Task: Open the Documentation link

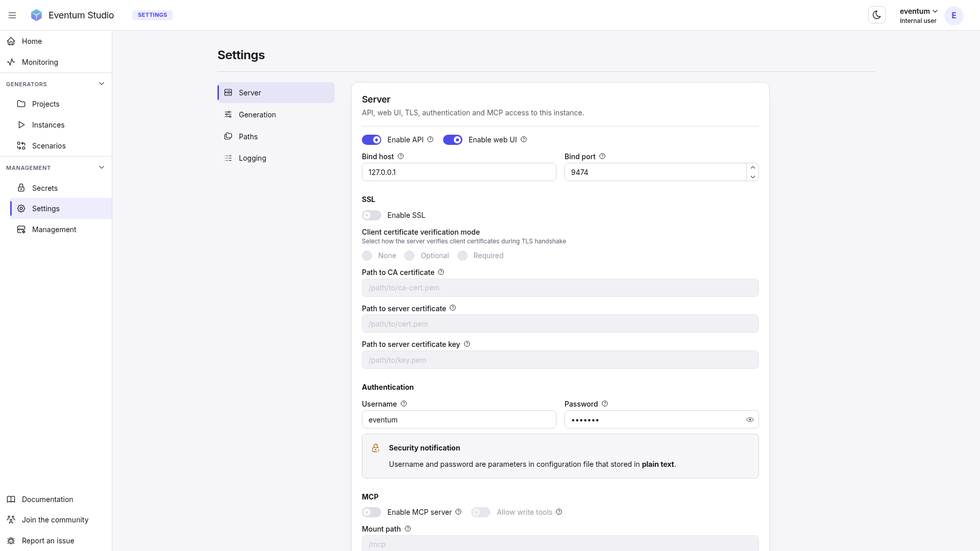Action: [x=56, y=499]
